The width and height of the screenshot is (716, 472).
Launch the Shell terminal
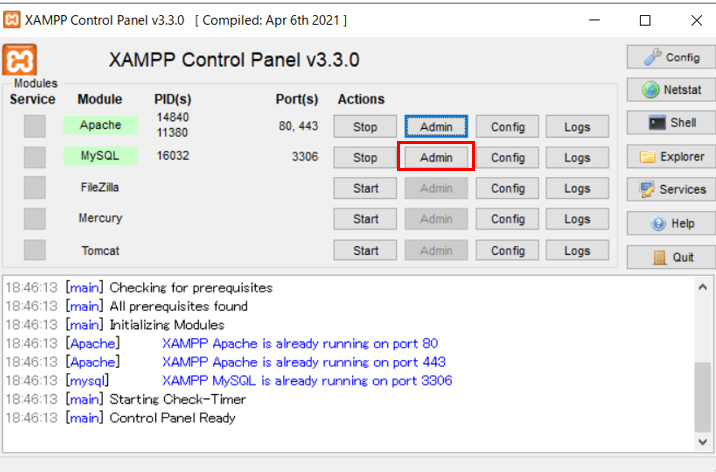(x=670, y=123)
